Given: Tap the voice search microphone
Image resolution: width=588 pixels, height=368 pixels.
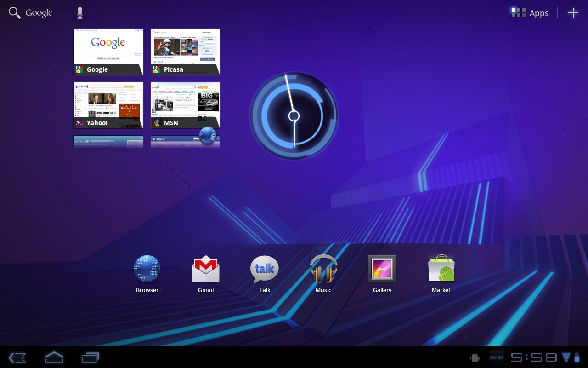Looking at the screenshot, I should click(80, 13).
